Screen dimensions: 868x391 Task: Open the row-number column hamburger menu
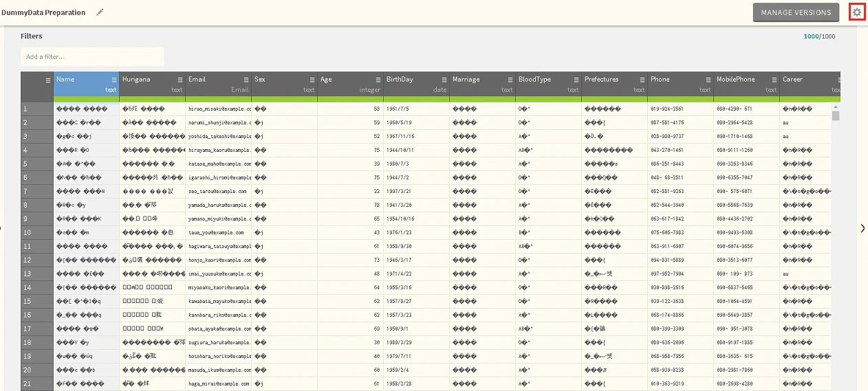click(48, 80)
